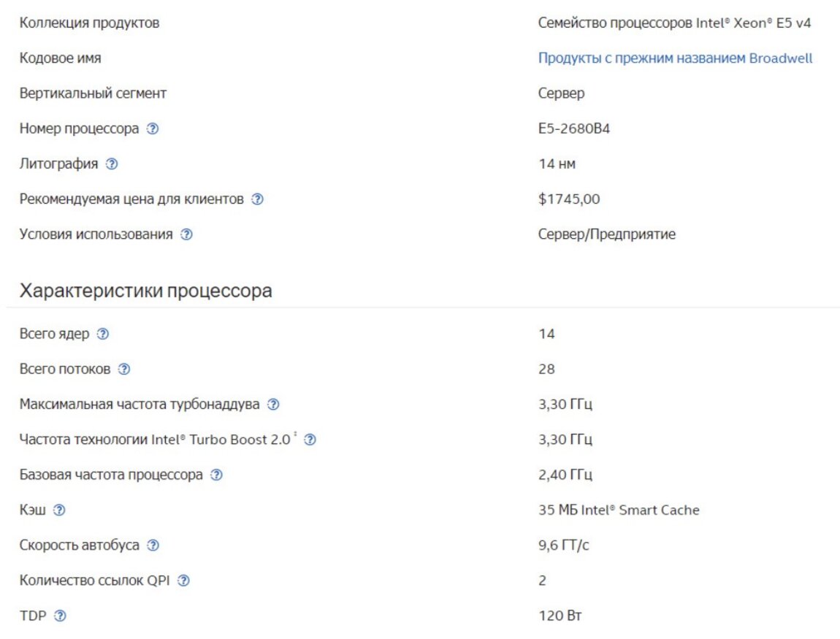840x639 pixels.
Task: Click help icon beside Базовая частота процессора
Action: click(216, 475)
